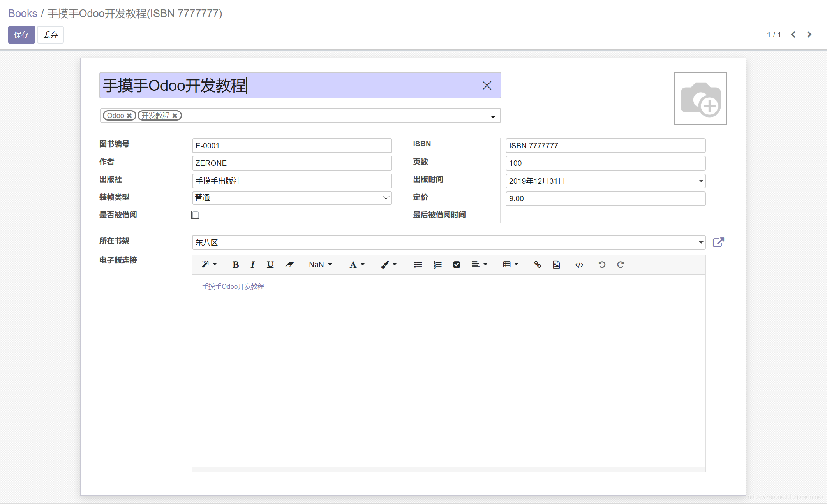Image resolution: width=827 pixels, height=504 pixels.
Task: Insert a numbered list in the editor
Action: click(437, 265)
